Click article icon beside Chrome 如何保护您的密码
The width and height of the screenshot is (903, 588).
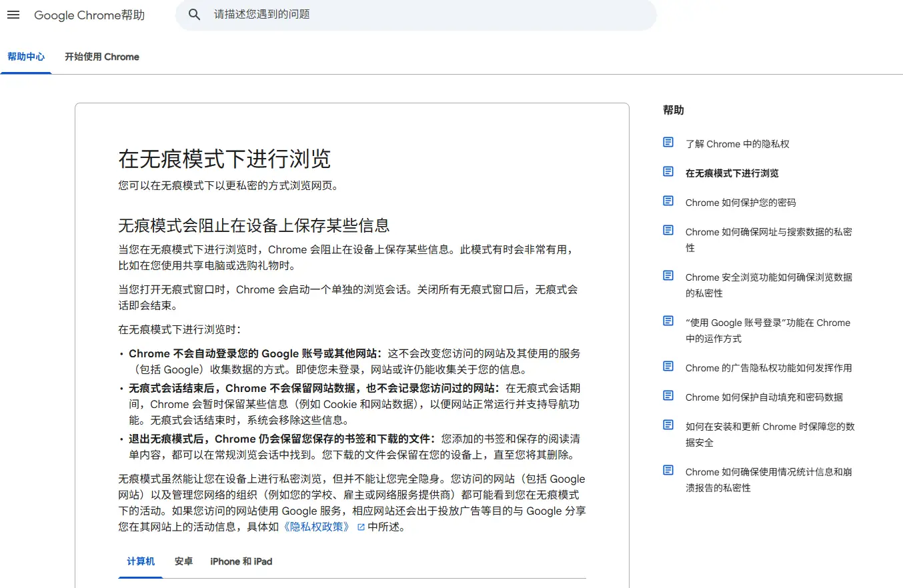click(668, 201)
